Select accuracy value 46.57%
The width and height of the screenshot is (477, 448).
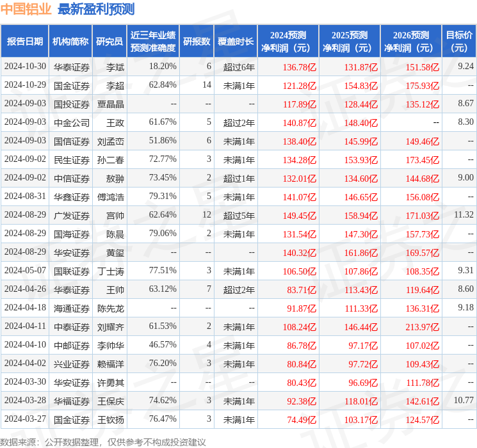163,344
